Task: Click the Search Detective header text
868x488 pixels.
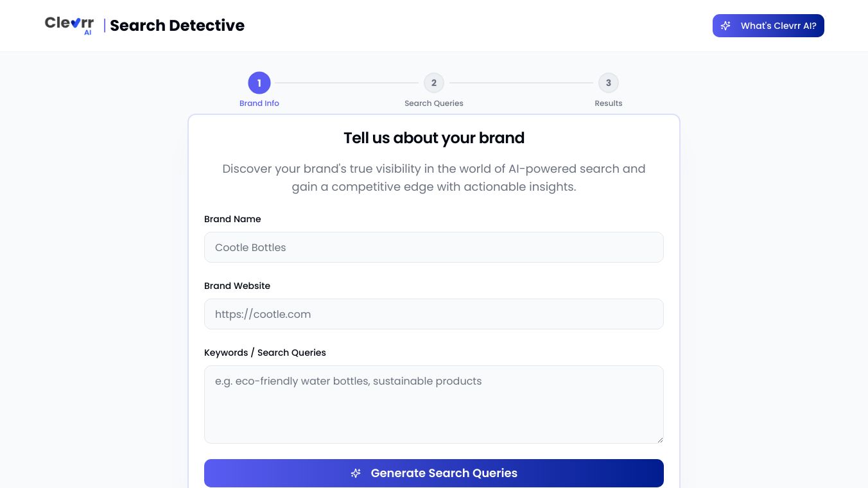Action: (x=177, y=26)
